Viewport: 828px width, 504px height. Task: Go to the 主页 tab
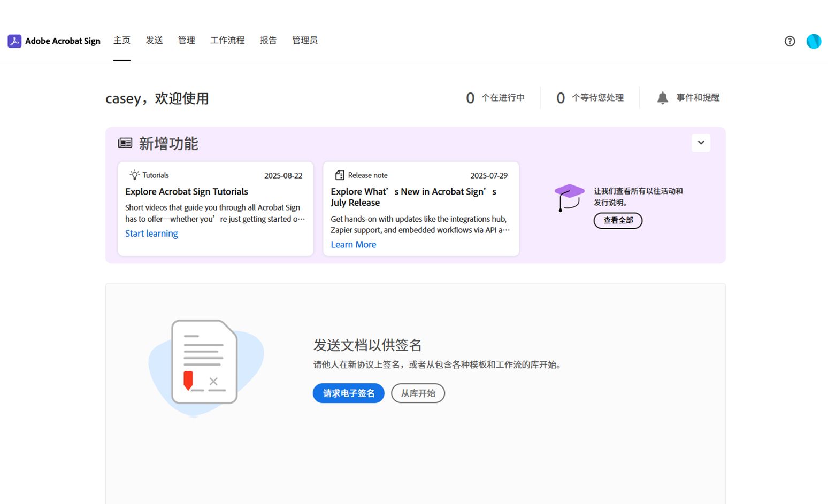tap(122, 41)
